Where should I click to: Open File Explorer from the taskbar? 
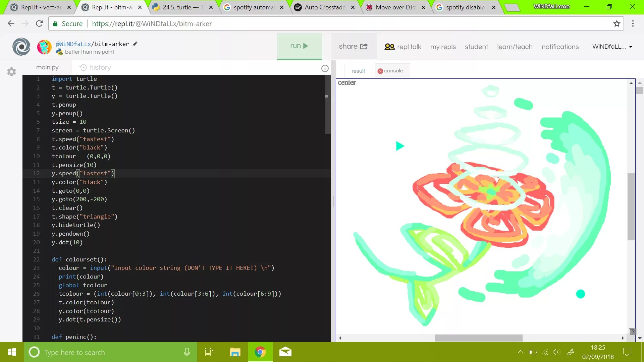click(235, 352)
